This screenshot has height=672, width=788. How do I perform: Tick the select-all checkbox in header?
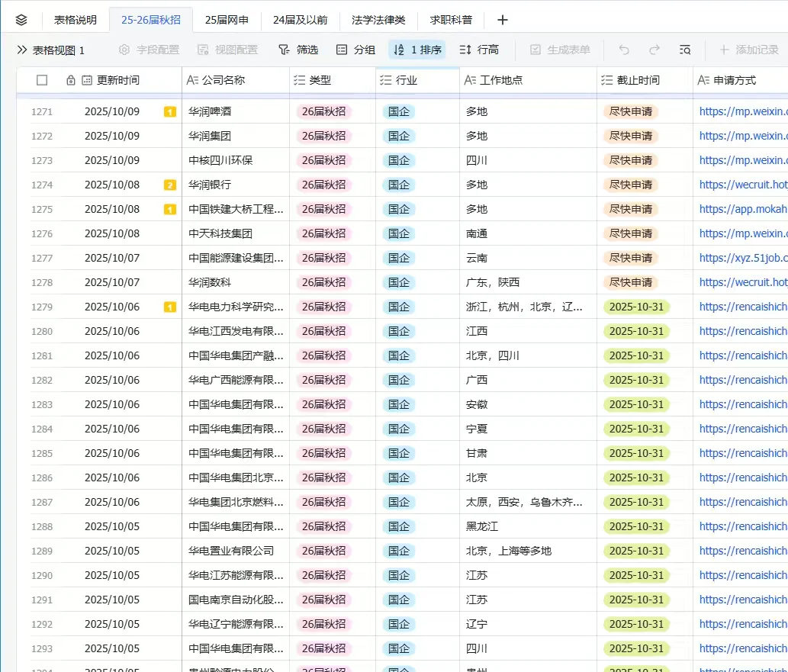pos(42,80)
